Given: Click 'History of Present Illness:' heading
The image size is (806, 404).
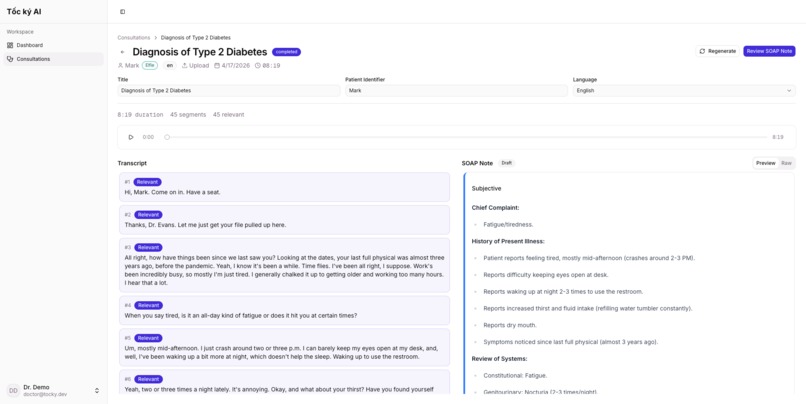Looking at the screenshot, I should click(x=508, y=241).
